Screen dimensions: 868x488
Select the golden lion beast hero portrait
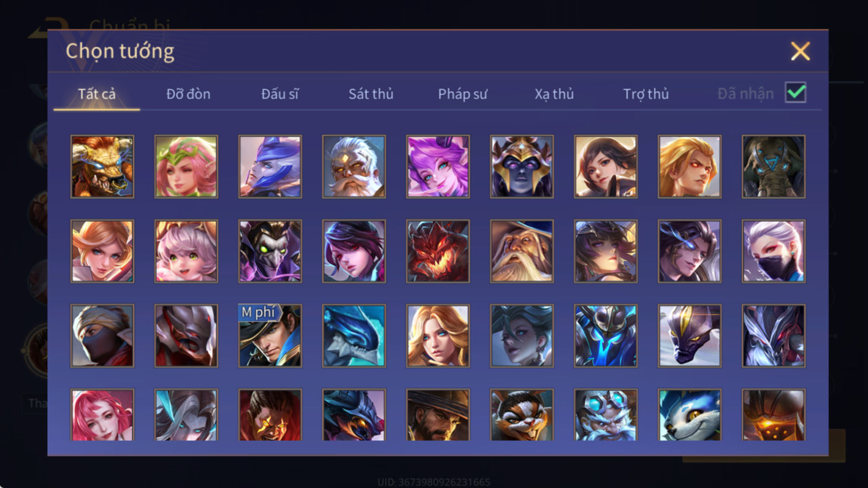(x=102, y=167)
